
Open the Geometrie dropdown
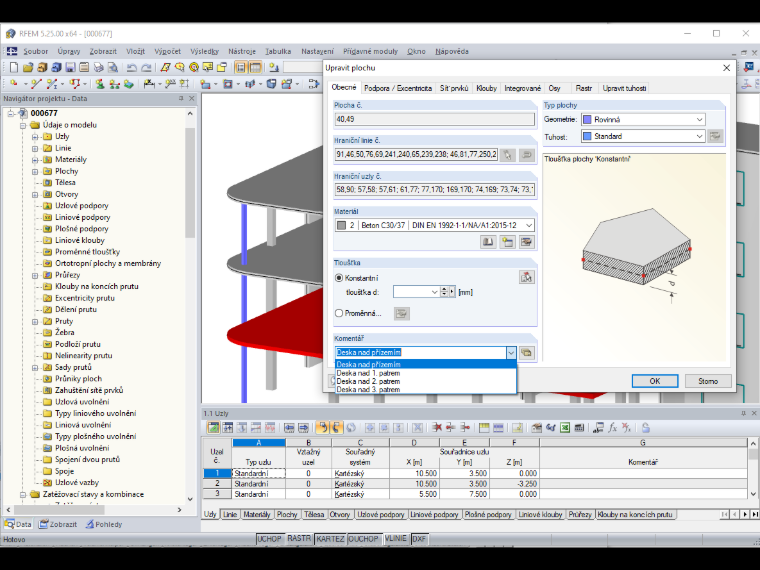click(699, 119)
